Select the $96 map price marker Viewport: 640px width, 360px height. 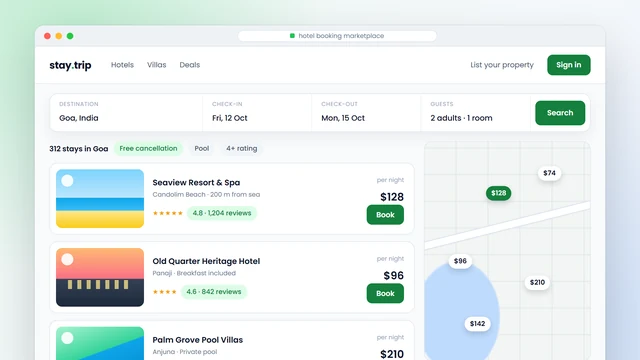pos(460,261)
